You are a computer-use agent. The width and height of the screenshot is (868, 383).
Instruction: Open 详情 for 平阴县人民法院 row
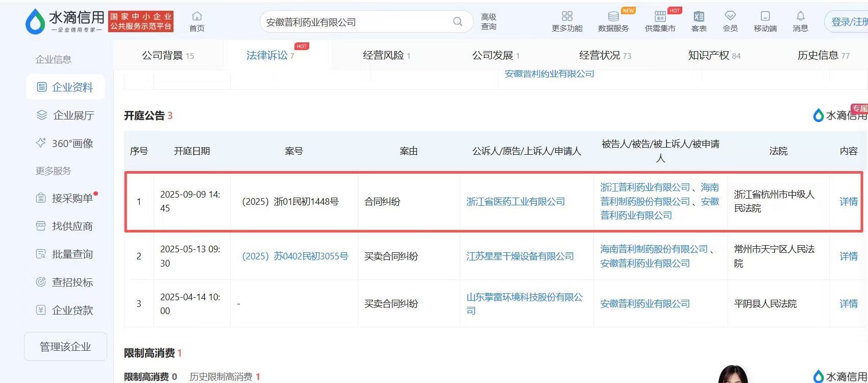(x=849, y=304)
